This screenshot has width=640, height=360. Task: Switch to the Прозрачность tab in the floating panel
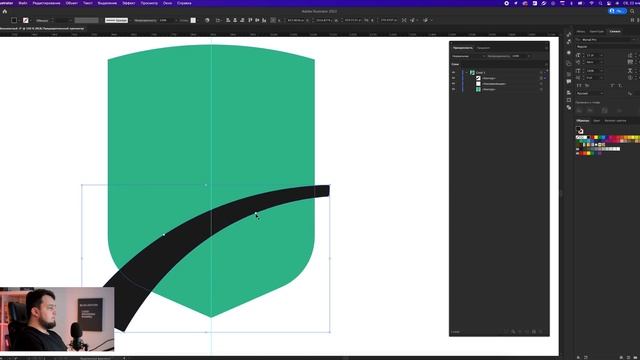point(462,48)
